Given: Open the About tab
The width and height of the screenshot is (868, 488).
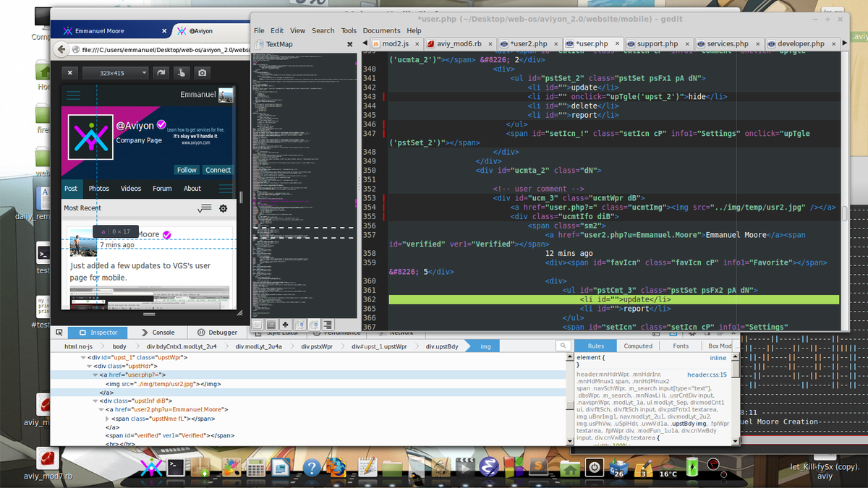Looking at the screenshot, I should coord(192,188).
